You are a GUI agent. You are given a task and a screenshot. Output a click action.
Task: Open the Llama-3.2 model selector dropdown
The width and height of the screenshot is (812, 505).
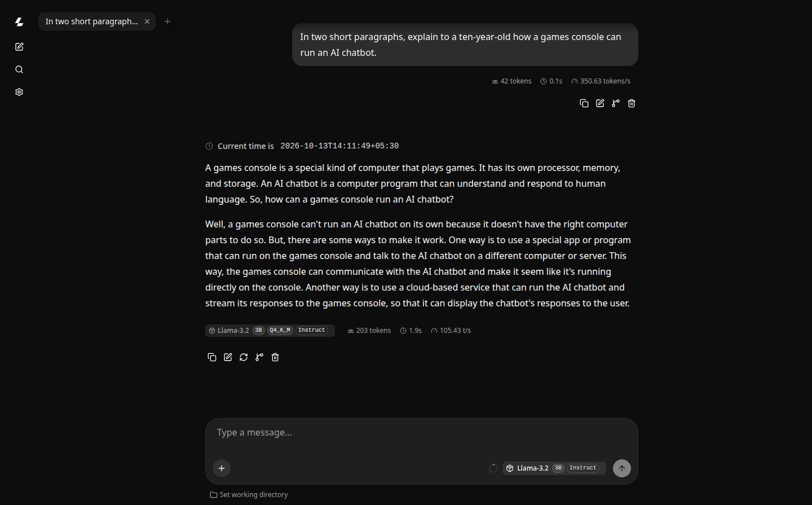click(554, 468)
